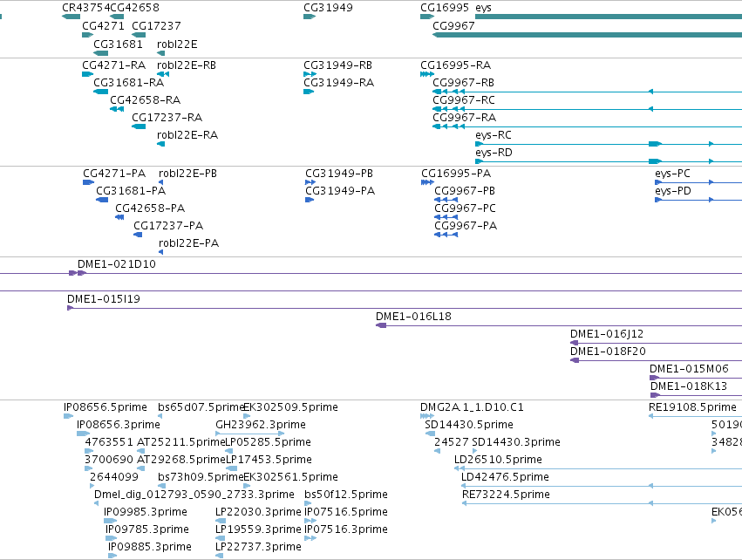
Task: Select the CG17237 gene label
Action: point(156,25)
